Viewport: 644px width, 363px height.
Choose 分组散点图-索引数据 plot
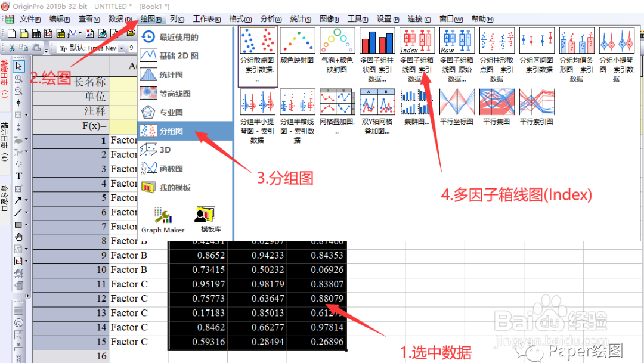click(258, 56)
